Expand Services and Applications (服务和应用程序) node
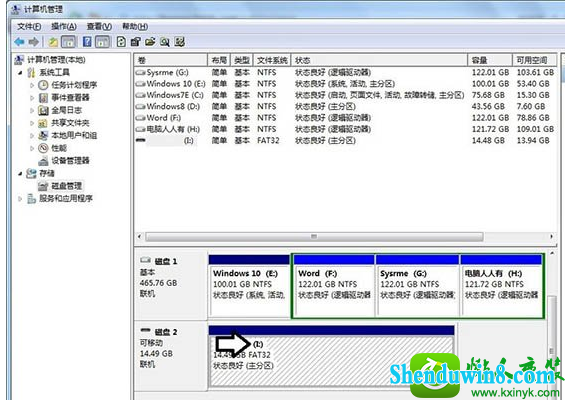565x400 pixels. (x=20, y=199)
